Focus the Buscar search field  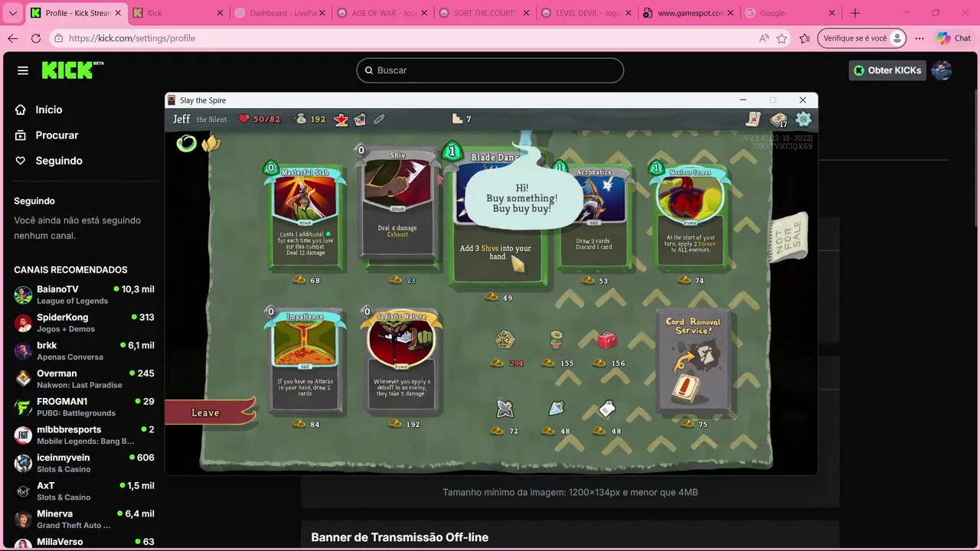point(490,70)
